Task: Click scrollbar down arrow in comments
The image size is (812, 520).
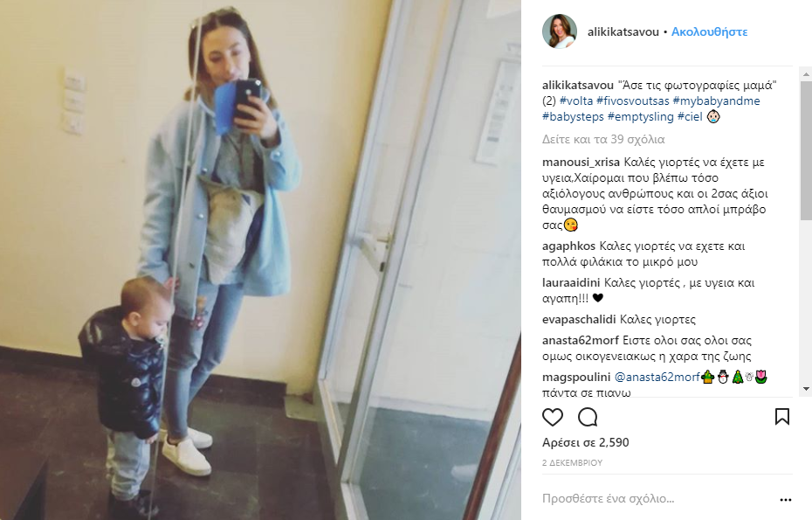Action: (806, 389)
